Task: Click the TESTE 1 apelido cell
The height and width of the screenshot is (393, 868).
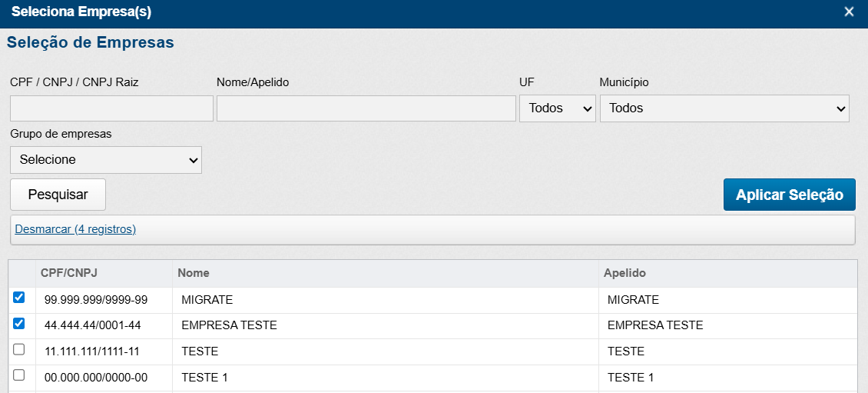Action: coord(631,378)
